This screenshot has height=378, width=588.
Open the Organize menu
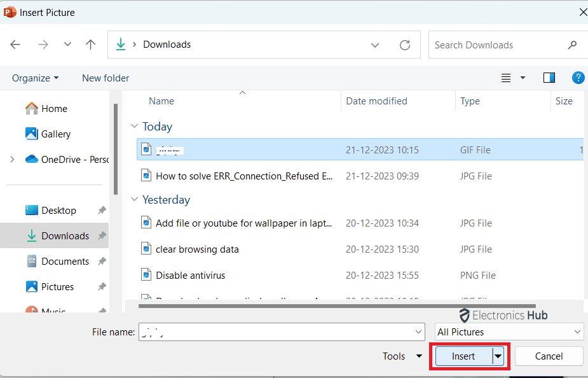(35, 78)
